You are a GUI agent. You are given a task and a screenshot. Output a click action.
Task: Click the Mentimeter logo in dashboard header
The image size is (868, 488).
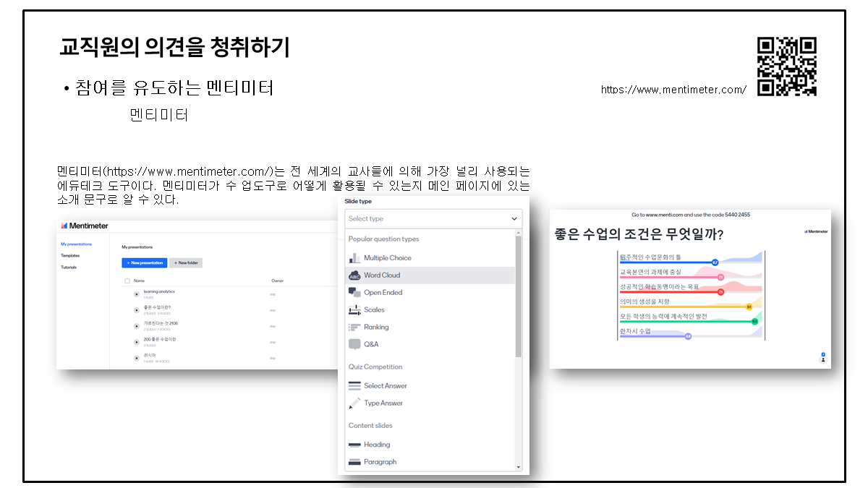pyautogui.click(x=85, y=226)
